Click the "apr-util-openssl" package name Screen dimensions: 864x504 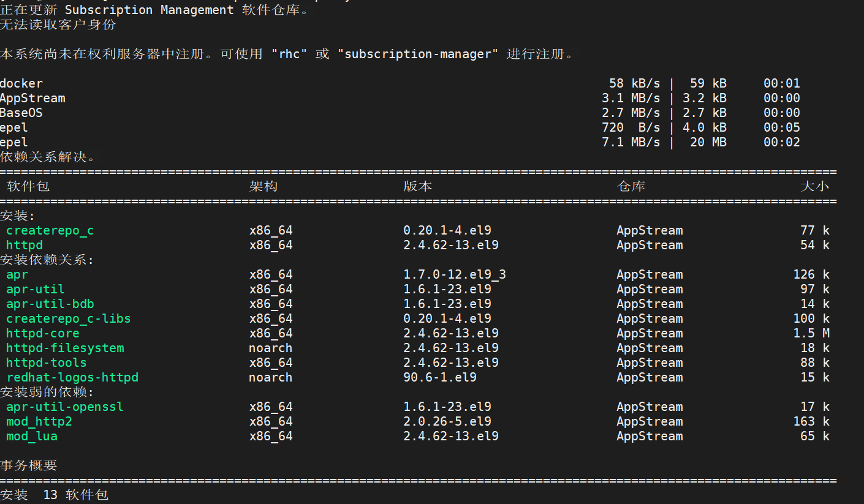point(65,407)
